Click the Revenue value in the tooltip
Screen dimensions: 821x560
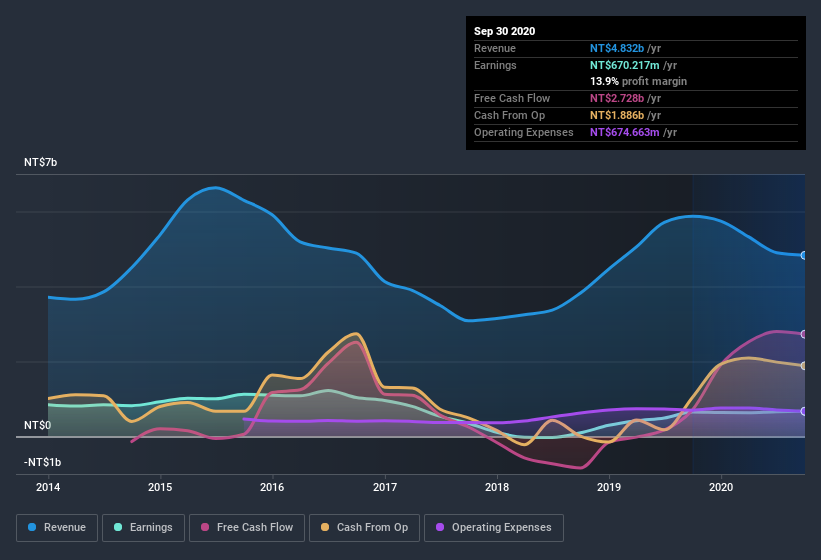[617, 48]
